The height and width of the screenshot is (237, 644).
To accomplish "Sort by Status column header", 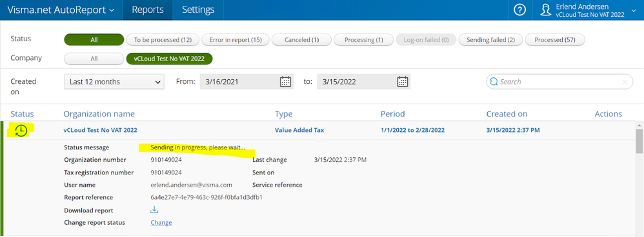I will click(22, 114).
